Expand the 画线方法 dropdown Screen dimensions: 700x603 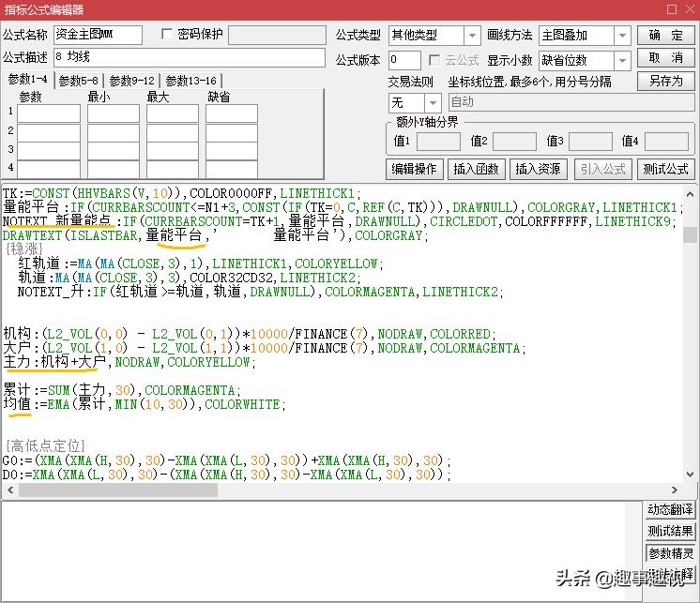622,36
